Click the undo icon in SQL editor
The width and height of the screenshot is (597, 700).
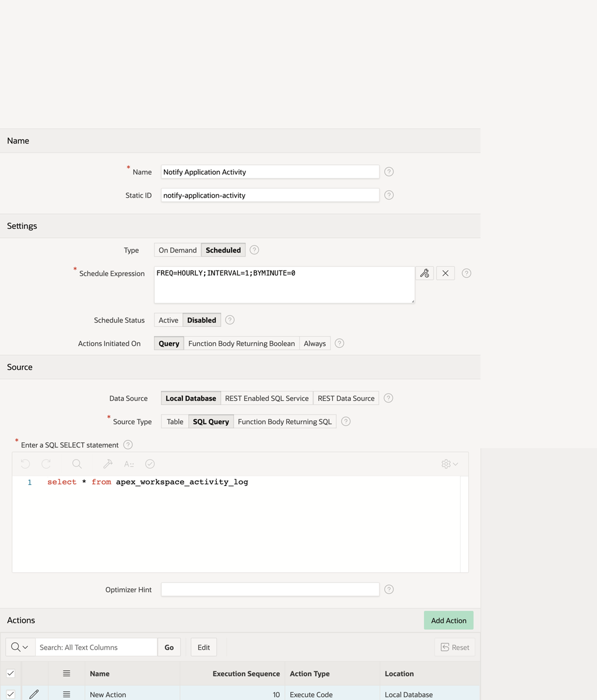point(25,464)
